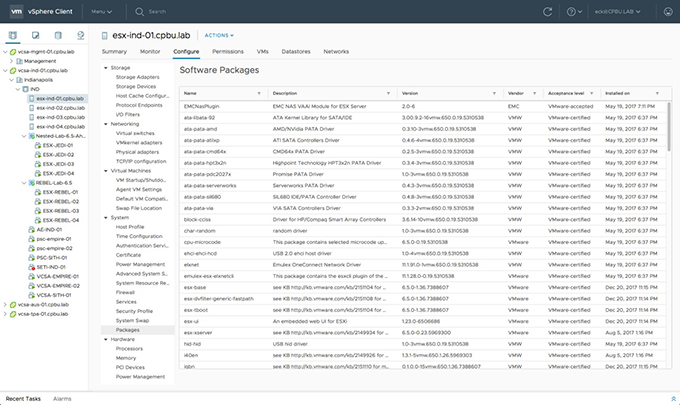Open Time Configuration settings
The width and height of the screenshot is (680, 405).
(x=139, y=236)
